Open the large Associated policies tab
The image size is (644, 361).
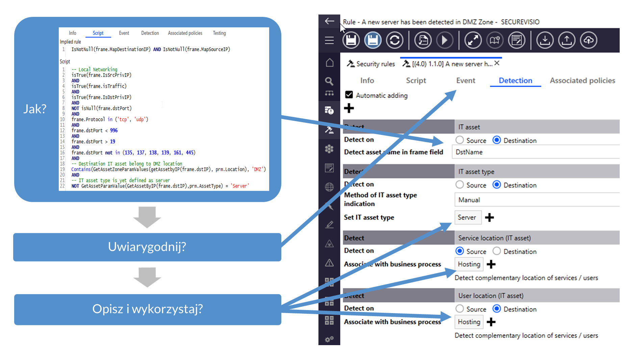pos(582,80)
